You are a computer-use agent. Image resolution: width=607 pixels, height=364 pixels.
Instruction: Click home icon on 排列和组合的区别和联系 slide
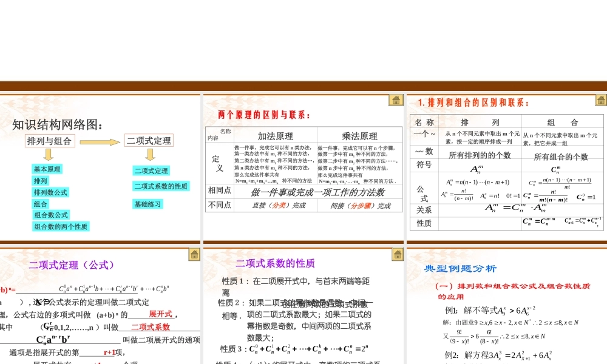coord(600,100)
